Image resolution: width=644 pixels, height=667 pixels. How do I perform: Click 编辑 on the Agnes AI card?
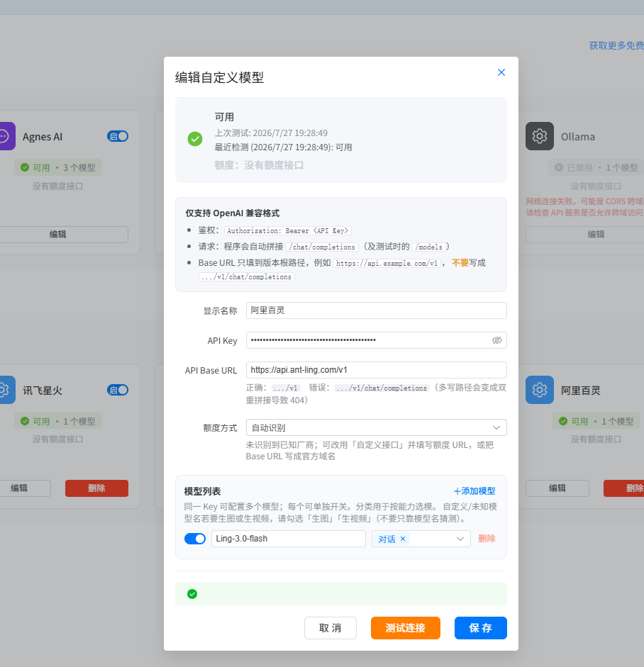click(x=63, y=235)
